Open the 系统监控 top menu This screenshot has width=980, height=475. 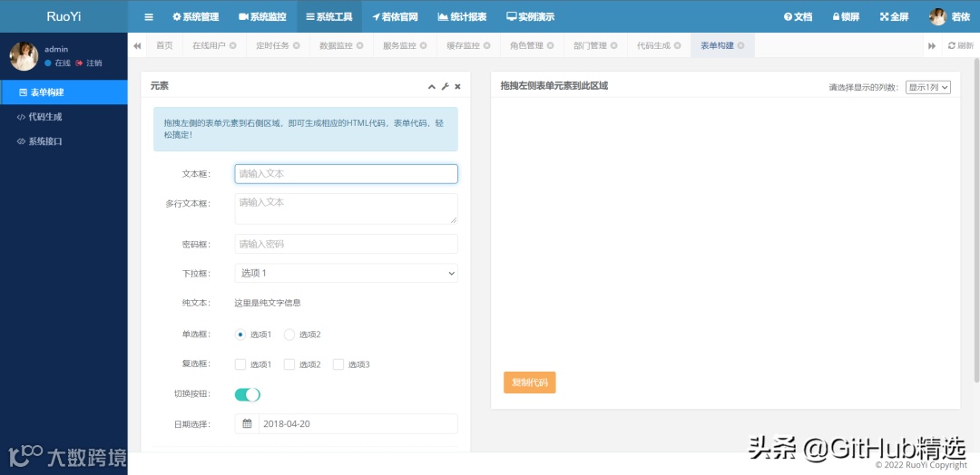click(x=262, y=17)
